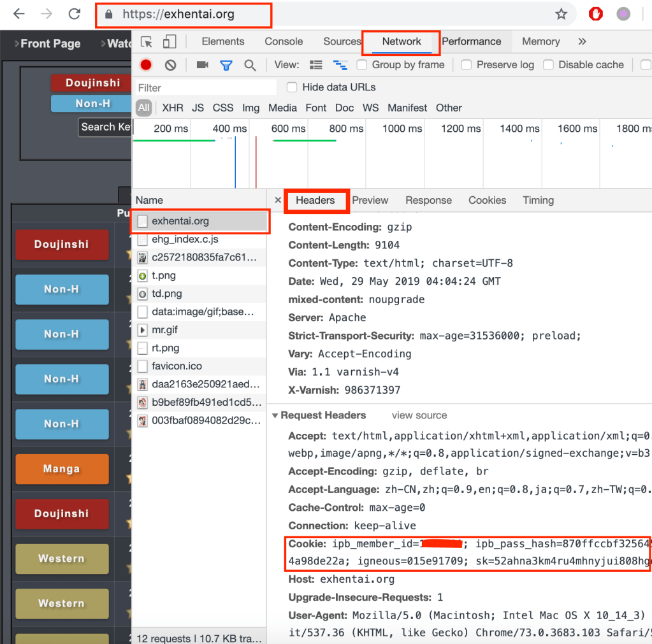Switch to the Console tab
The image size is (652, 644).
pos(284,42)
